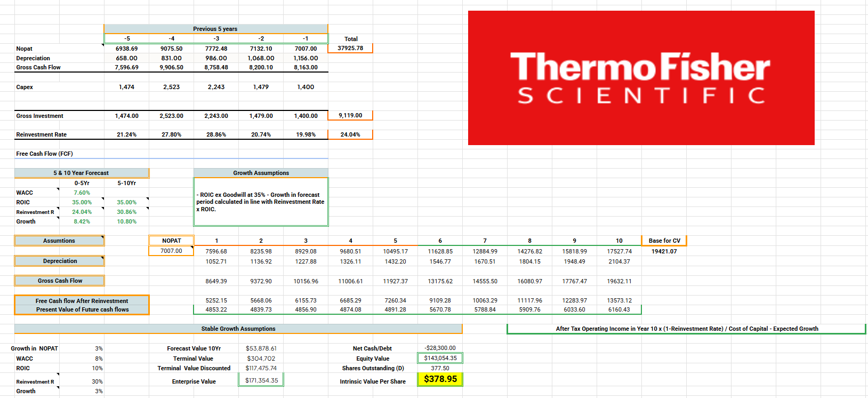This screenshot has height=398, width=868.
Task: Click the Thermo Fisher Scientific logo image
Action: [641, 78]
